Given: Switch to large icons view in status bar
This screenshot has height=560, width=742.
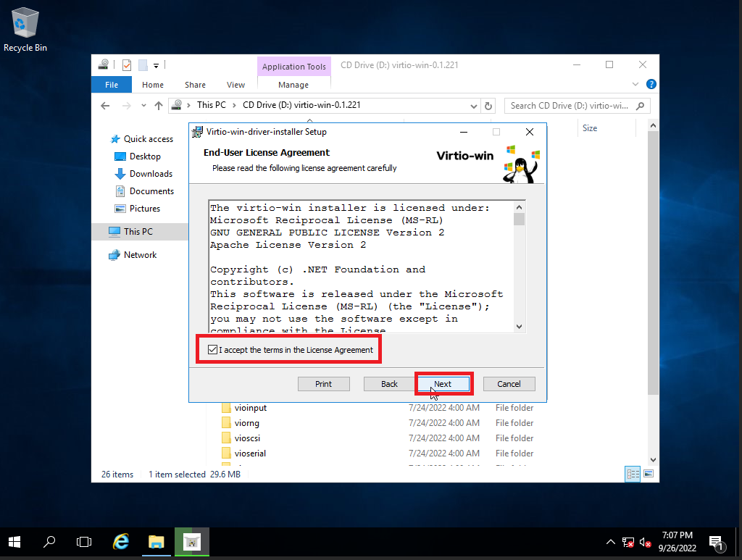Looking at the screenshot, I should pyautogui.click(x=649, y=474).
